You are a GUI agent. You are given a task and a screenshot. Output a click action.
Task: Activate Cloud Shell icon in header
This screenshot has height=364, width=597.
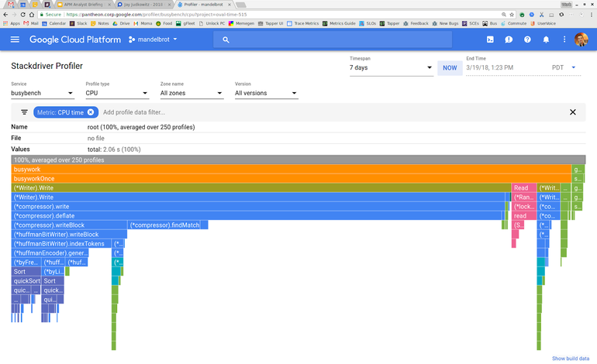(x=490, y=39)
